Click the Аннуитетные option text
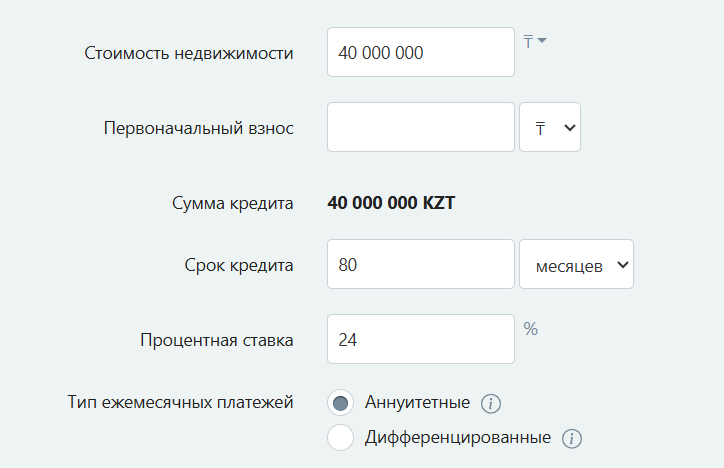 pyautogui.click(x=417, y=403)
